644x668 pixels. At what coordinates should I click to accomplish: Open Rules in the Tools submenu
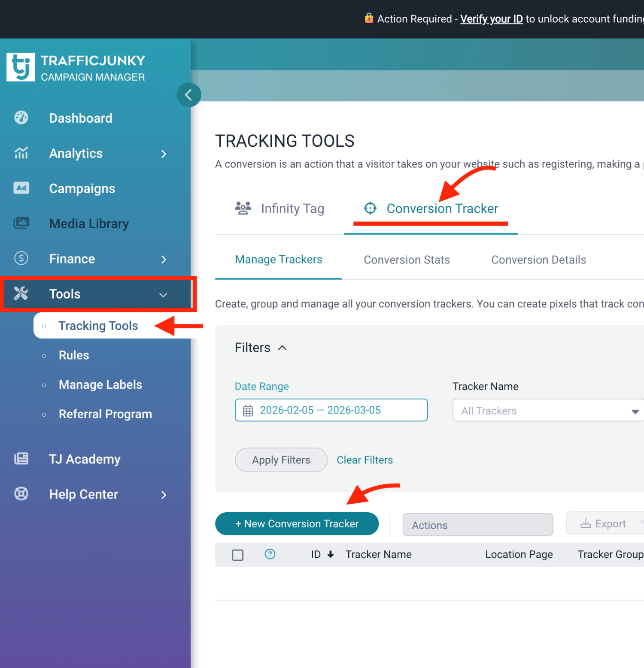click(x=74, y=355)
